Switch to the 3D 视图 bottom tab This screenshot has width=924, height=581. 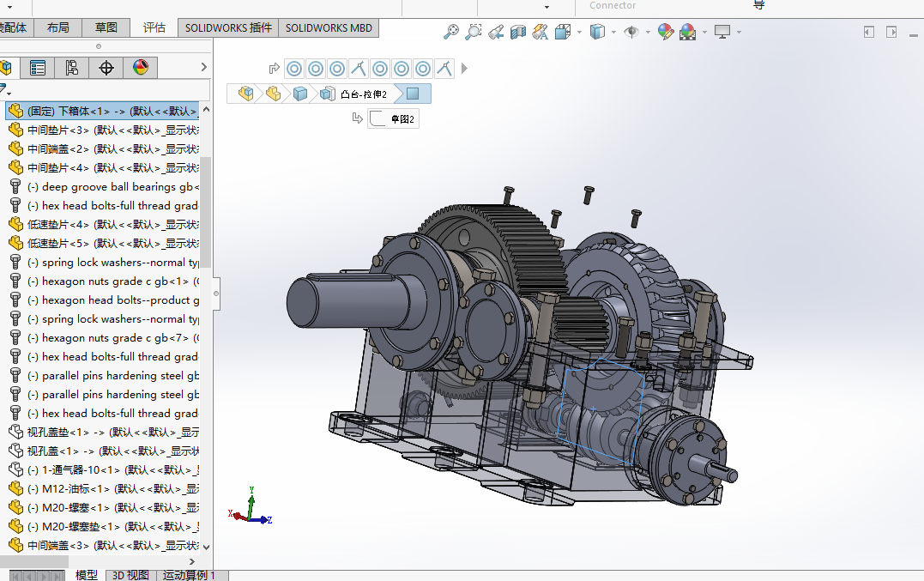point(130,575)
